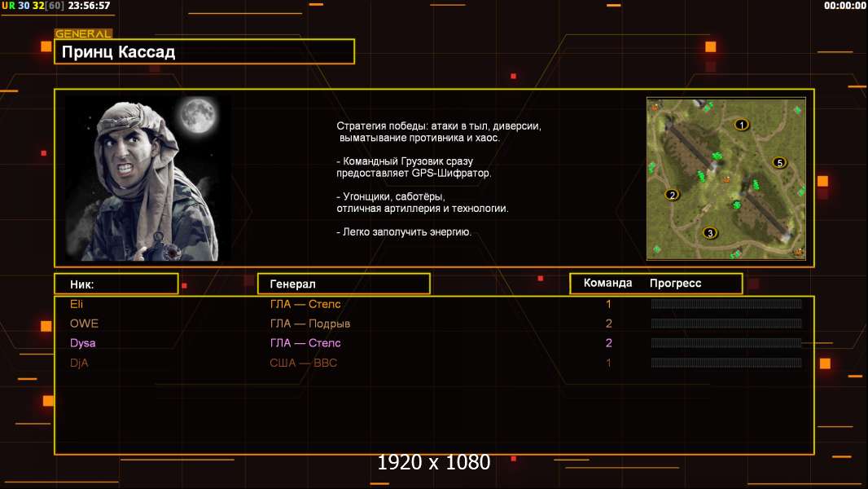Choose start position 3 on the minimap

[x=710, y=233]
